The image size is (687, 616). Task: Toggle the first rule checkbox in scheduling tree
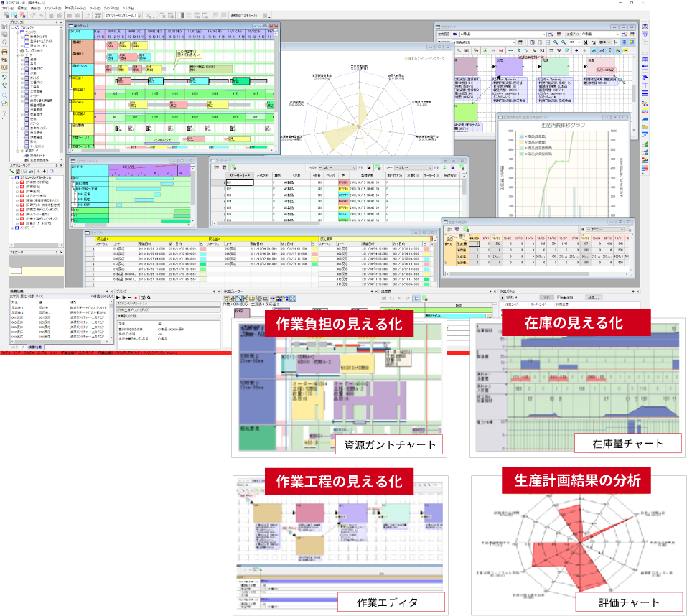click(x=22, y=183)
